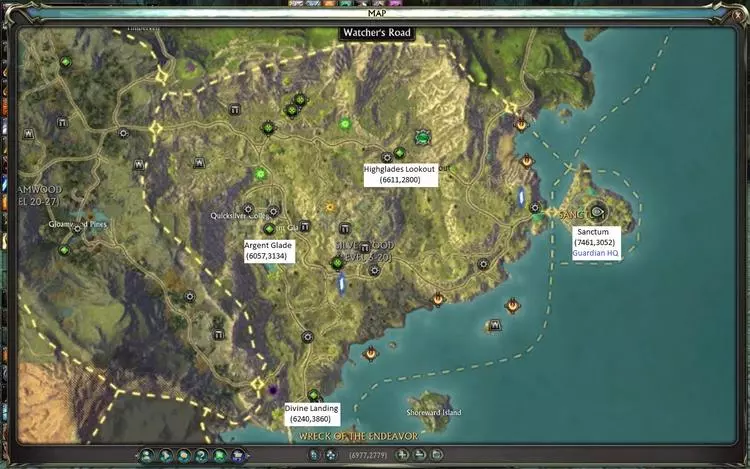The image size is (750, 469).
Task: Select the gear icon at the Sanctum bridge entrance
Action: [535, 207]
